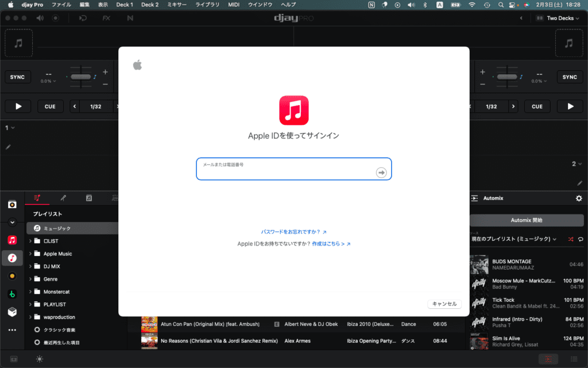
Task: Open the ミキサー menu
Action: pos(177,5)
